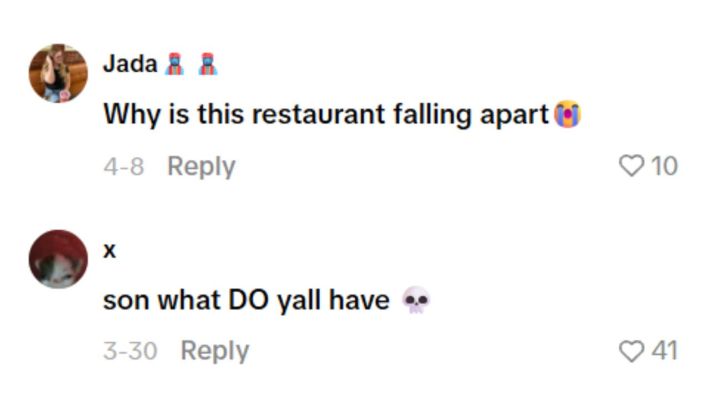Click the crying emoji in Jada's comment
Screen dimensions: 710x399
pos(568,114)
